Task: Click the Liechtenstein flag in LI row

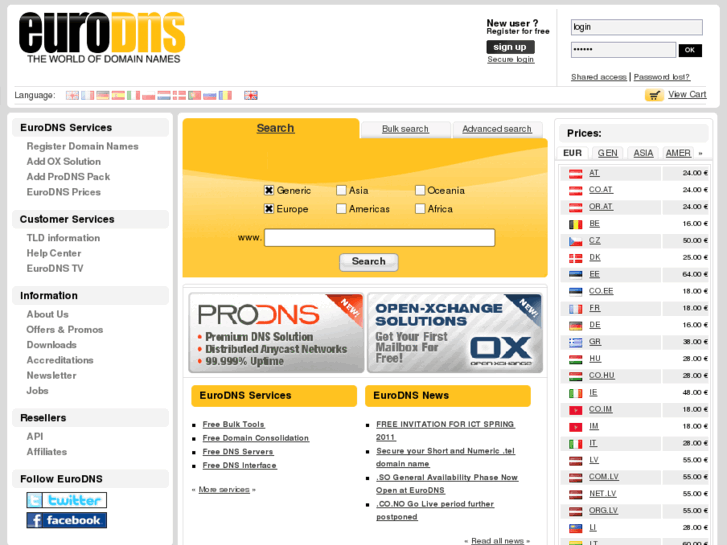Action: [575, 528]
